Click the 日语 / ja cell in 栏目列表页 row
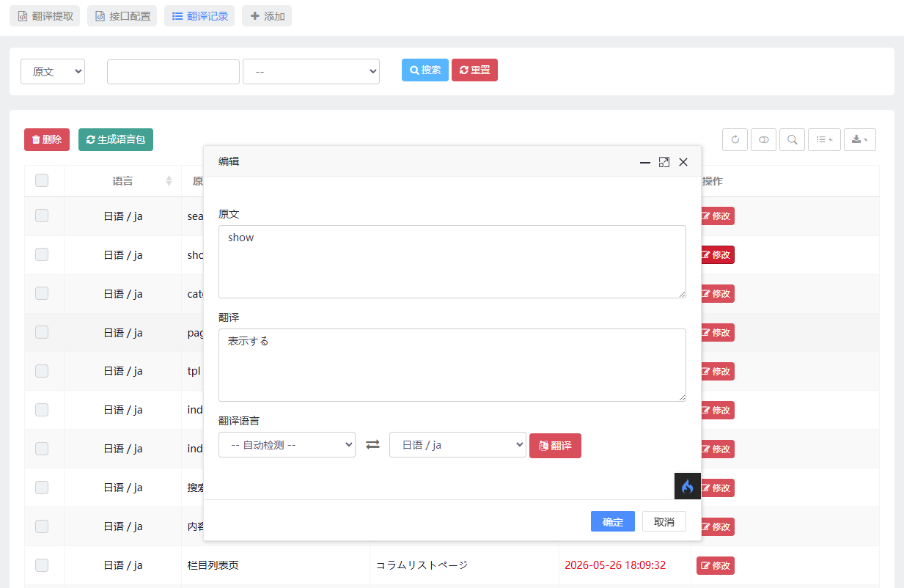 (122, 565)
